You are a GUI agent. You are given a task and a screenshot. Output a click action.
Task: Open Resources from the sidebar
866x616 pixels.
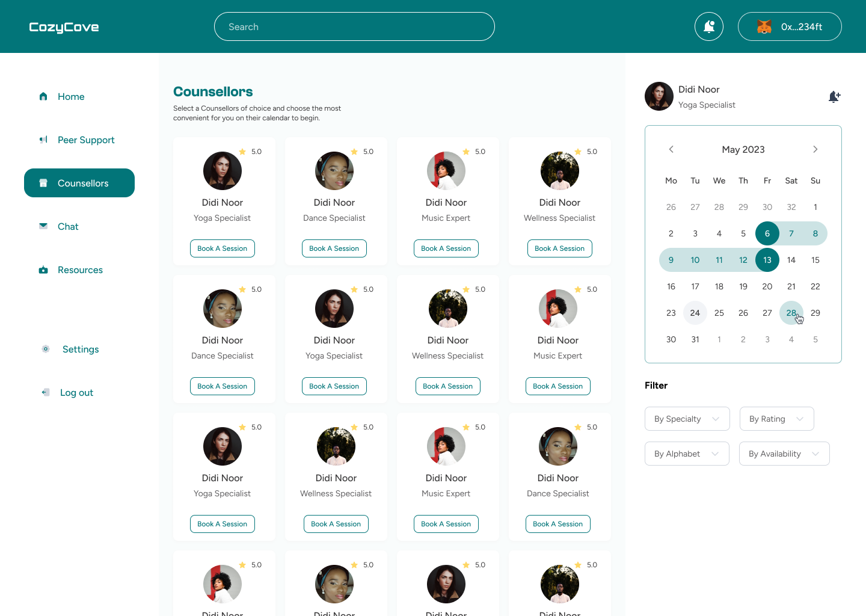pos(79,269)
